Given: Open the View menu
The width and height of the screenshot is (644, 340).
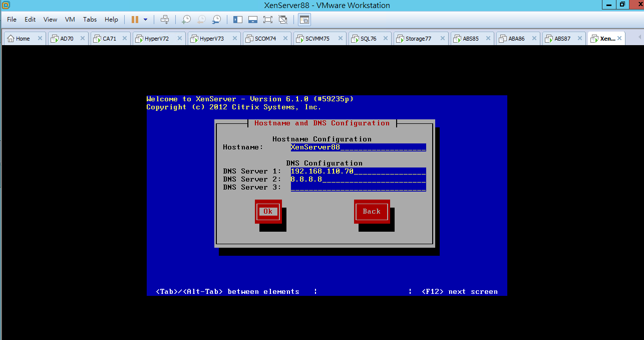Looking at the screenshot, I should (x=50, y=20).
